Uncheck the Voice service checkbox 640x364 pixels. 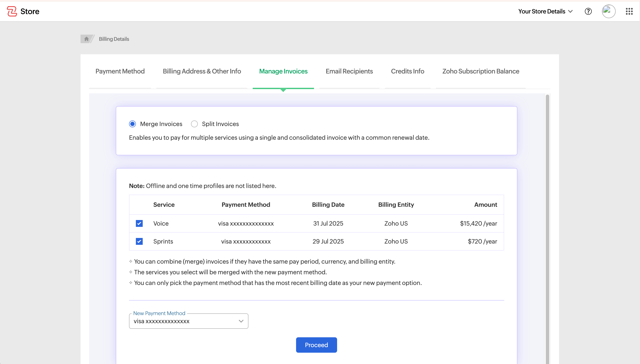pyautogui.click(x=139, y=223)
